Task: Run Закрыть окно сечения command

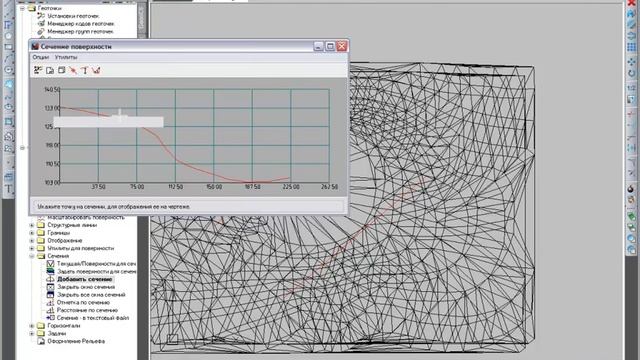Action: (86, 287)
